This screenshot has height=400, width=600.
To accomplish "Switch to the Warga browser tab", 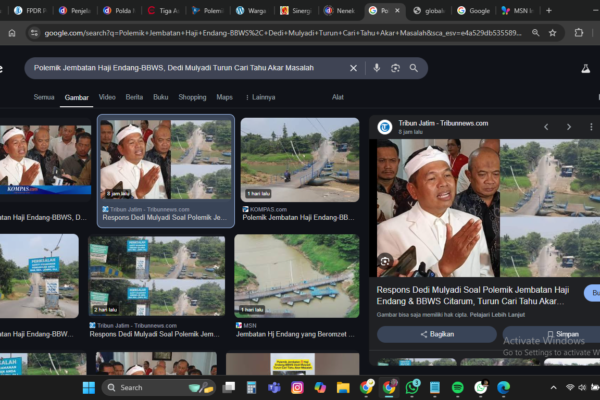I will point(251,11).
